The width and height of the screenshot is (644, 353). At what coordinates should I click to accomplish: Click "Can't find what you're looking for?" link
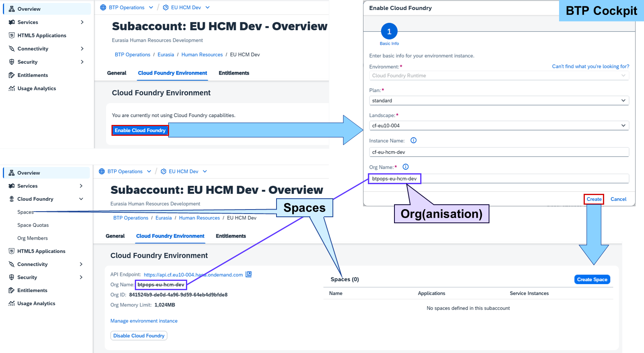[590, 66]
